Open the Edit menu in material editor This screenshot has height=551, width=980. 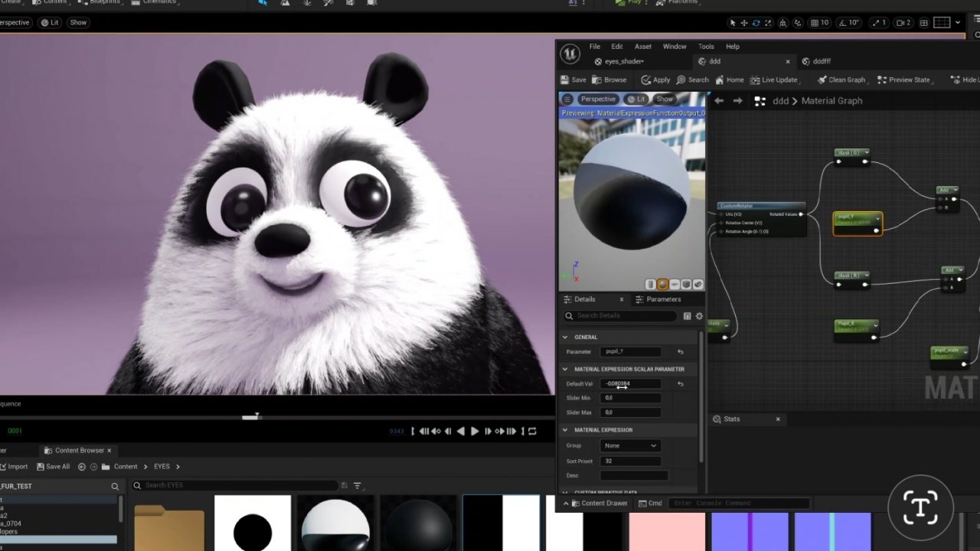pyautogui.click(x=616, y=47)
